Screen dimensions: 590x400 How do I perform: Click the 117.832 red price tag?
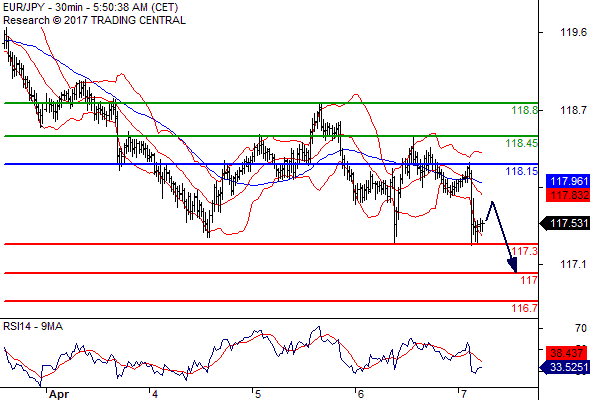[568, 195]
